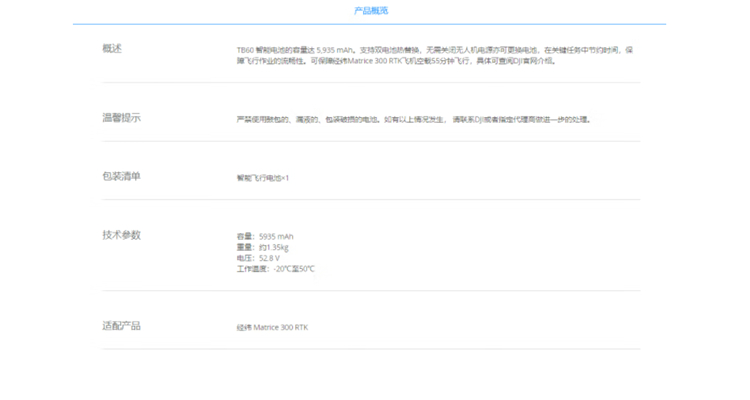Open the 产品概览 tab

coord(371,11)
